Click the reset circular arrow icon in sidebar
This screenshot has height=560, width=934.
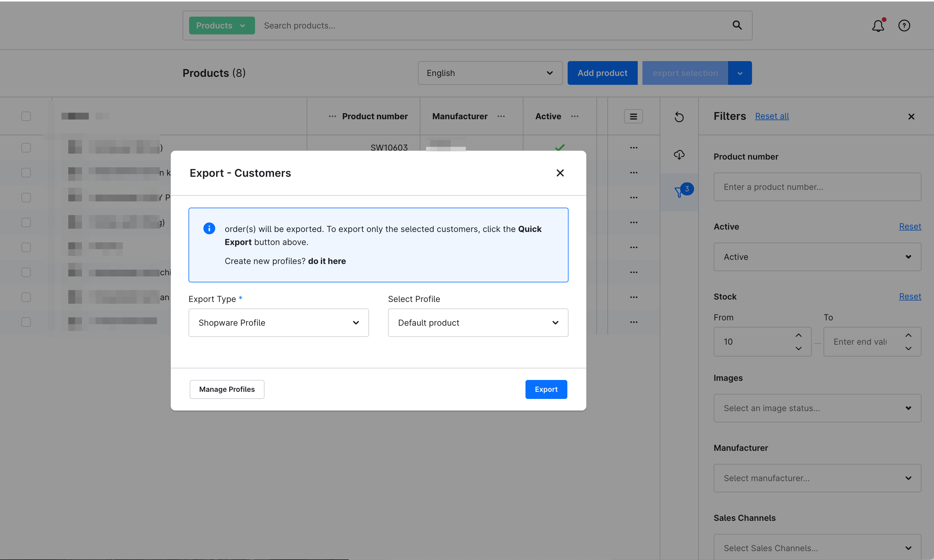click(679, 117)
